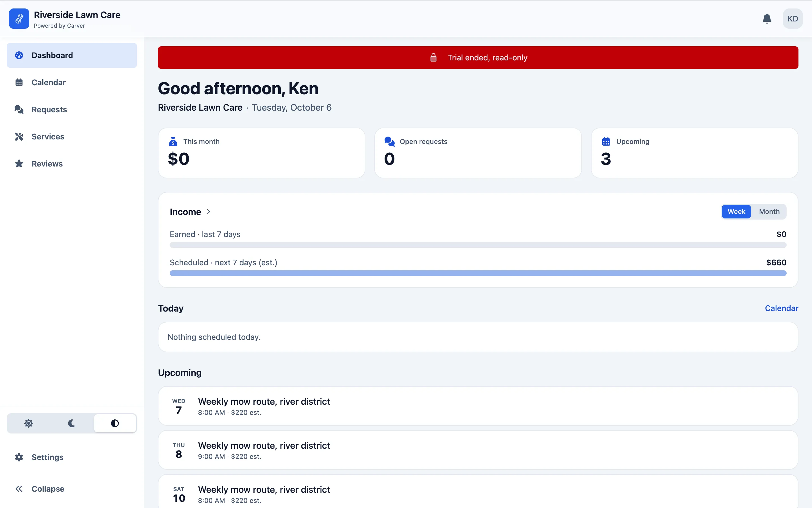Image resolution: width=812 pixels, height=508 pixels.
Task: Switch to light theme sun icon
Action: (x=28, y=423)
